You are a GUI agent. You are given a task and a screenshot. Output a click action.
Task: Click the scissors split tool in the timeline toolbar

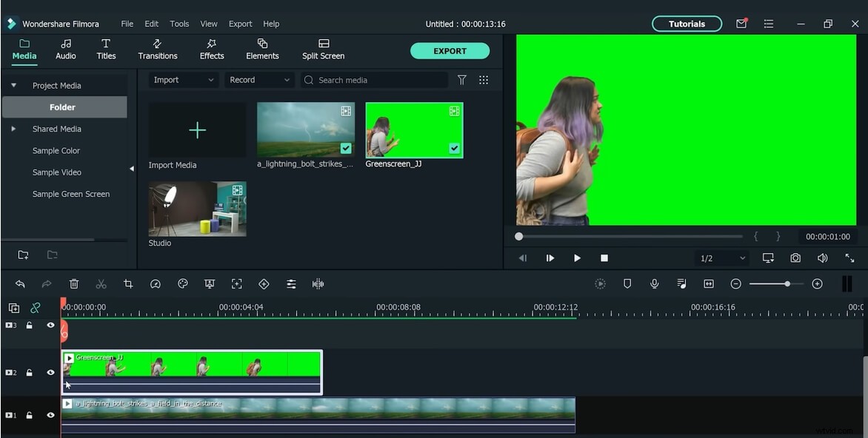(x=101, y=284)
